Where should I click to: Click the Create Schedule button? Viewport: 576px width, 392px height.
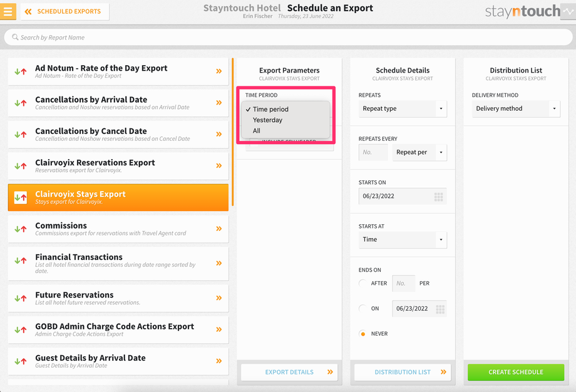(516, 372)
